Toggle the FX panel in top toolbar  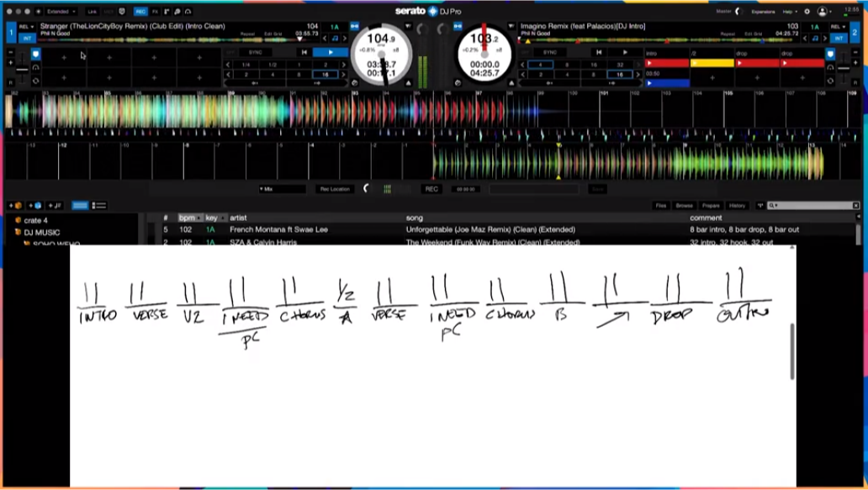tap(155, 11)
